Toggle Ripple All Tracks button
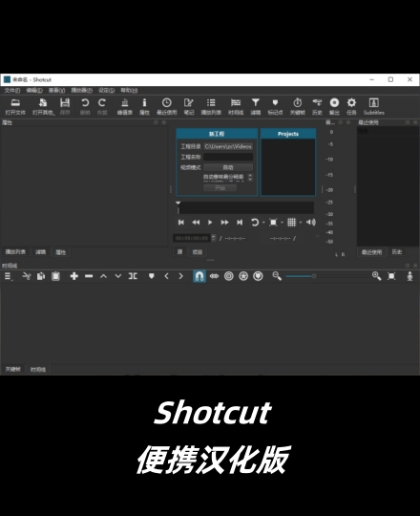This screenshot has height=516, width=420. [243, 276]
